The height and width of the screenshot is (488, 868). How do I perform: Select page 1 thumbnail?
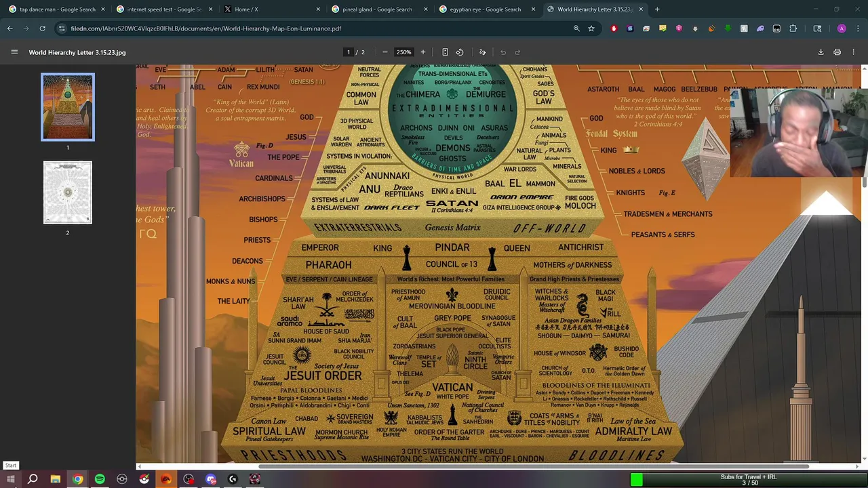68,107
